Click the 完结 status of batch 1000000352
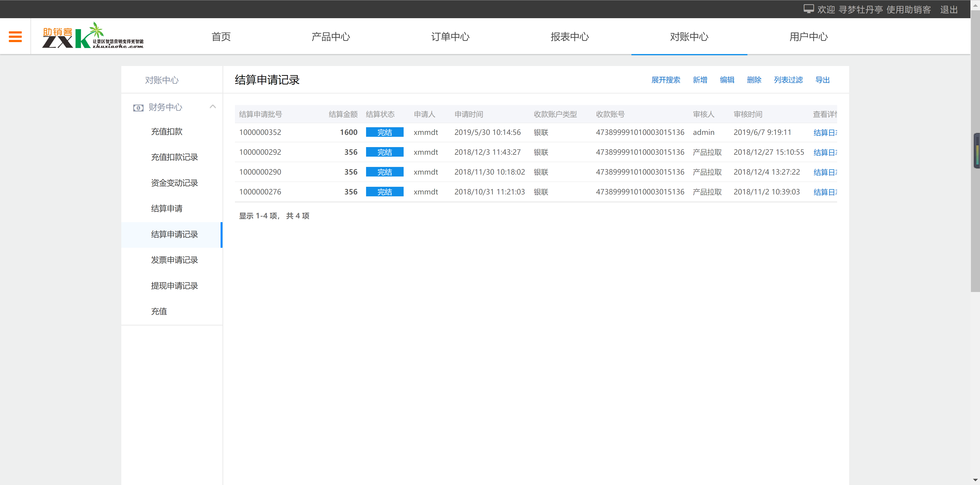Image resolution: width=980 pixels, height=485 pixels. pos(385,132)
